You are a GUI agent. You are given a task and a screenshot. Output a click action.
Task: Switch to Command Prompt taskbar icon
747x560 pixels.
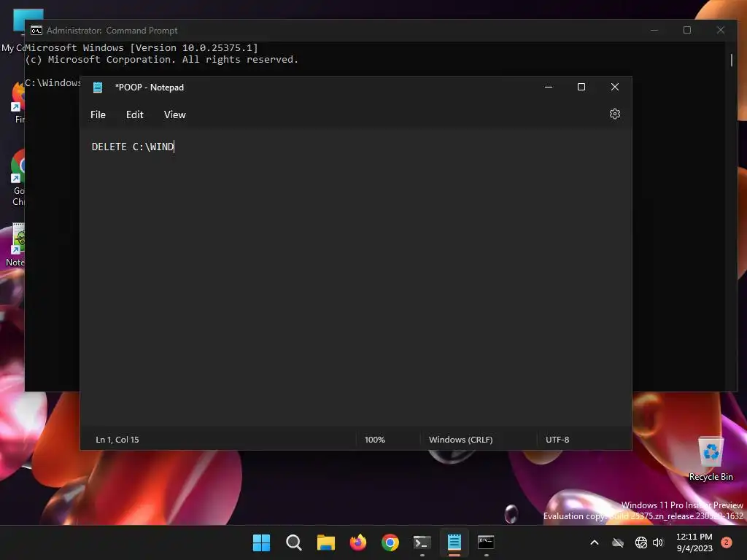point(486,542)
